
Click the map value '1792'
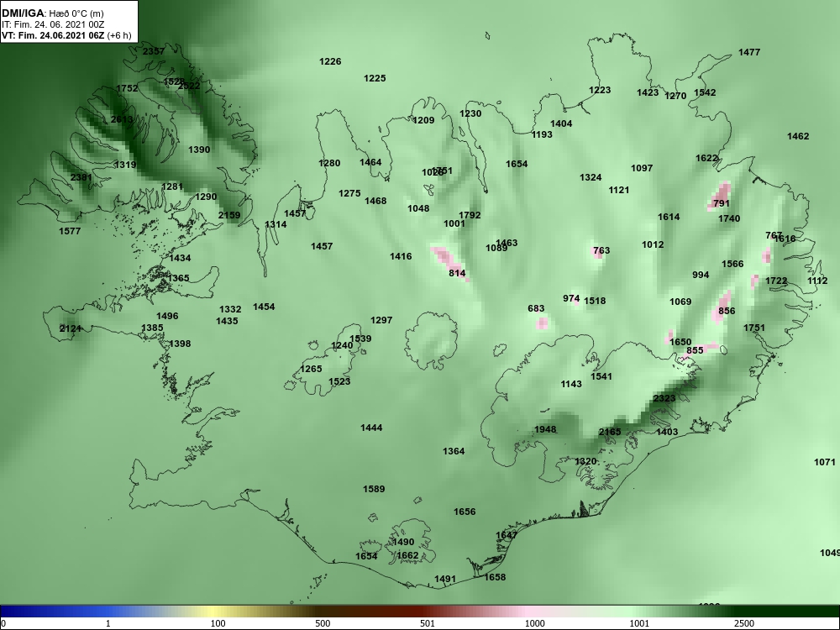[x=470, y=215]
